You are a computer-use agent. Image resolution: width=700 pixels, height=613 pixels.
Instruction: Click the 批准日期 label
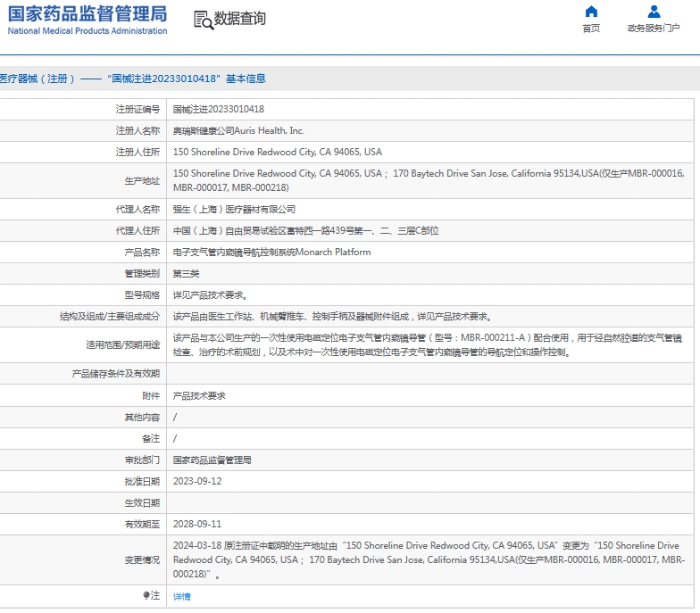coord(142,482)
